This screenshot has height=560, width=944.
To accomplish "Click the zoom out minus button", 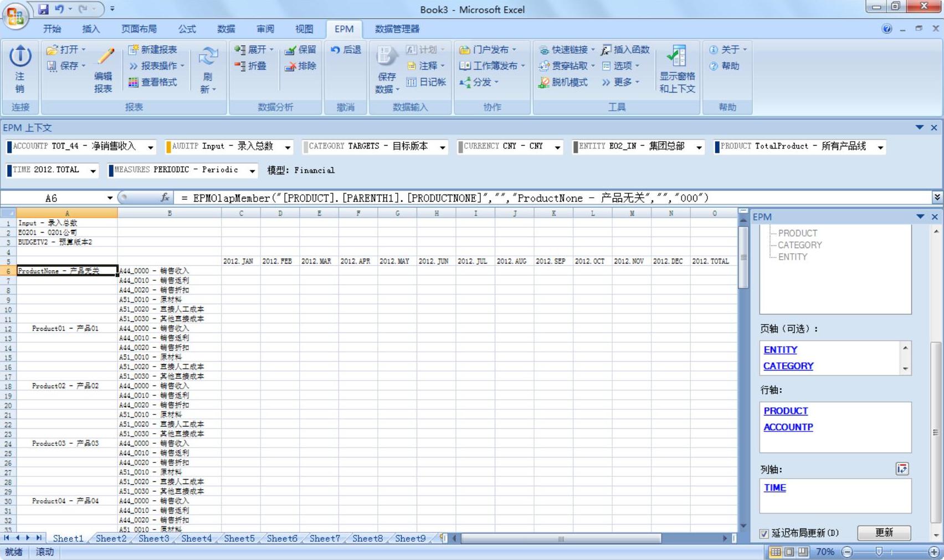I will click(x=846, y=552).
